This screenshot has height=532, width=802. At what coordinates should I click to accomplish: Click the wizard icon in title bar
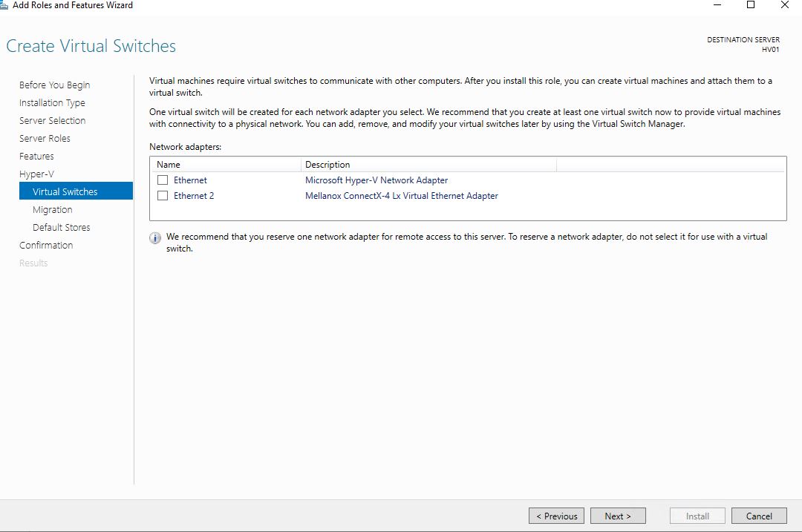[4, 5]
